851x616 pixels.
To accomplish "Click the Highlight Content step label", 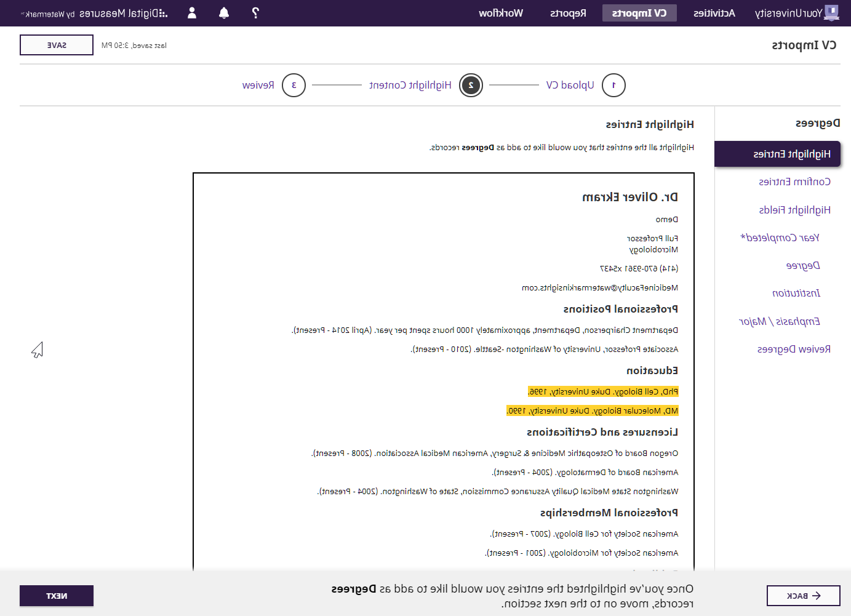I will (410, 85).
